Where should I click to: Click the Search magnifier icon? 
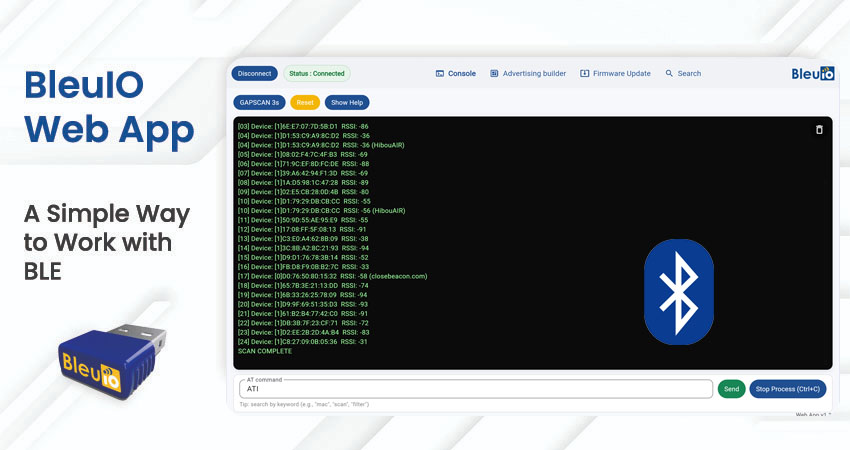(x=669, y=73)
